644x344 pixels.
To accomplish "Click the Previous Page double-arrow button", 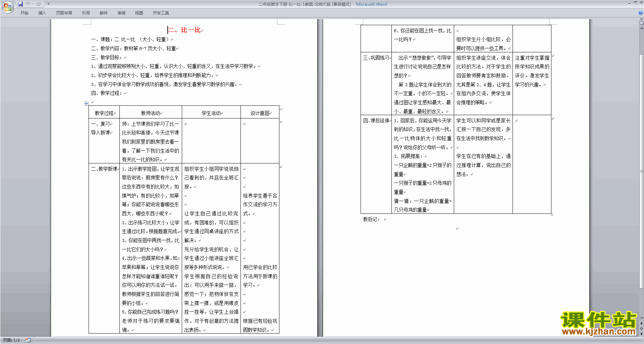I will 641,323.
